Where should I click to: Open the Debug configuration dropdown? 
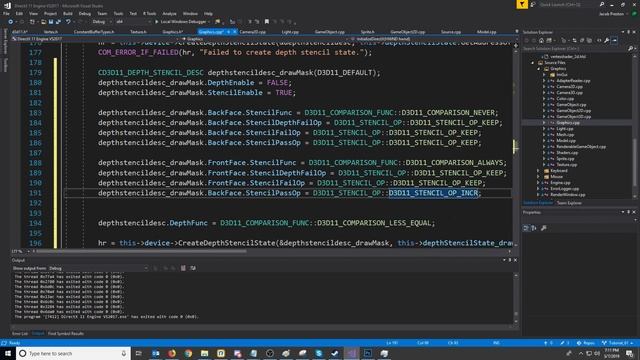click(101, 22)
